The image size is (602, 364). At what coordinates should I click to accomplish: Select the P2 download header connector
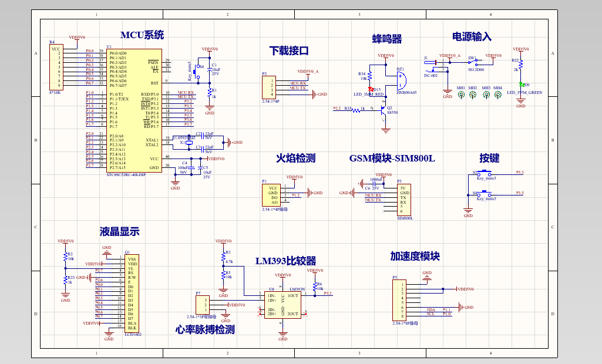click(269, 87)
